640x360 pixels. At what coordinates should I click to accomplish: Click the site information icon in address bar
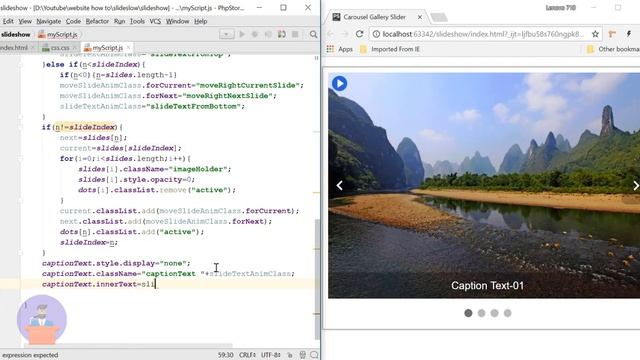click(x=376, y=34)
